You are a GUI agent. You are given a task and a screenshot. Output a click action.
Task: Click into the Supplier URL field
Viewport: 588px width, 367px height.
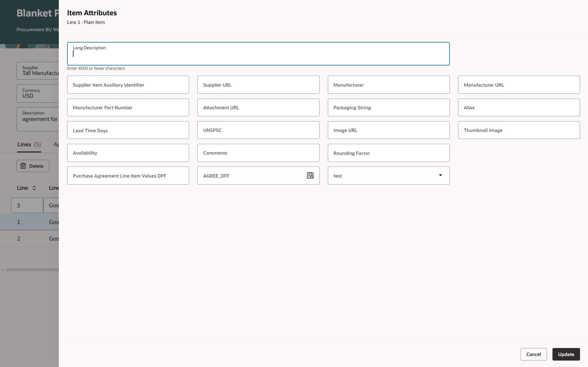click(x=258, y=85)
